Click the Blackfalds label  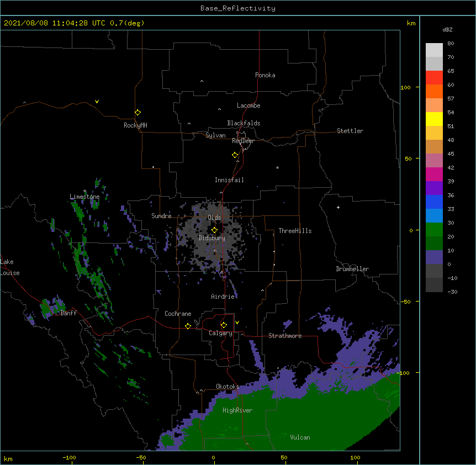244,123
